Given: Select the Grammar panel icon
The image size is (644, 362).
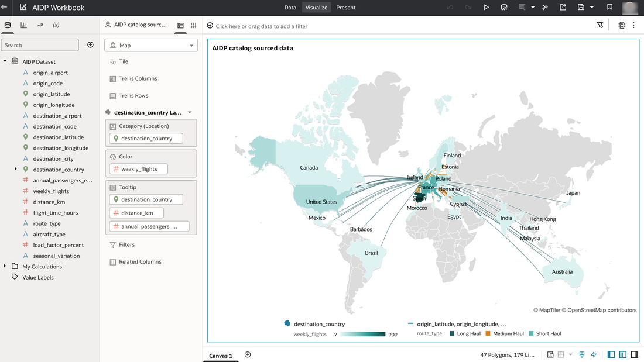Looking at the screenshot, I should pos(180,26).
